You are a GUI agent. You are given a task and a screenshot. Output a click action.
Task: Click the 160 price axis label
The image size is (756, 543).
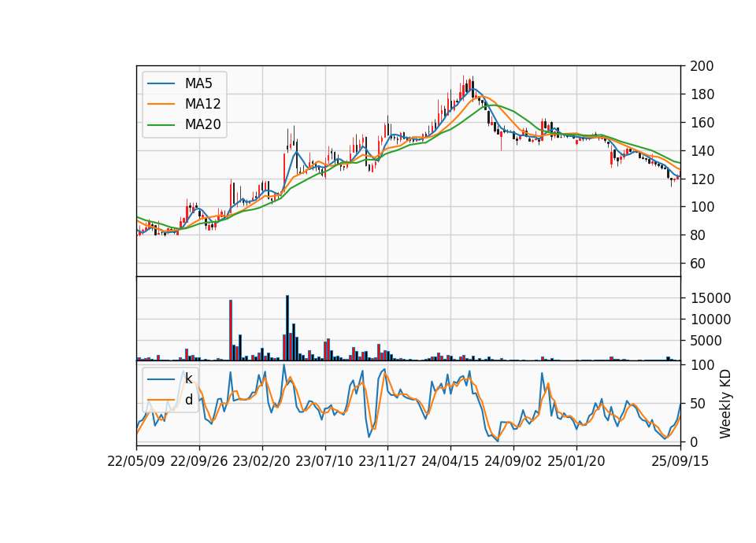pos(702,123)
